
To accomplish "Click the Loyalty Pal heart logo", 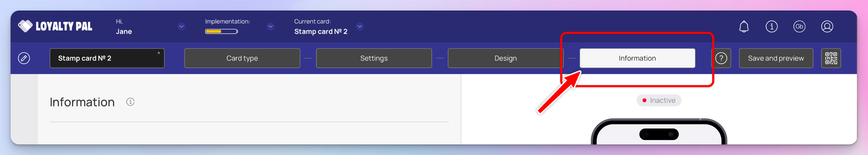I will tap(25, 26).
